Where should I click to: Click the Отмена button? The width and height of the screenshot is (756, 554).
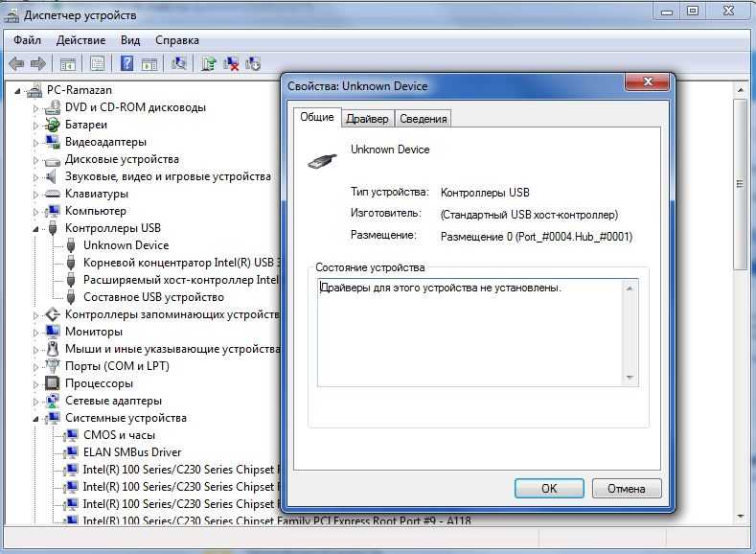(627, 489)
